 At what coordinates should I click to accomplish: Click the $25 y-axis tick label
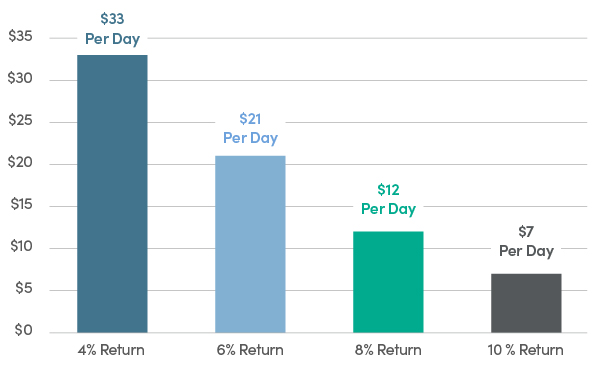pos(20,121)
